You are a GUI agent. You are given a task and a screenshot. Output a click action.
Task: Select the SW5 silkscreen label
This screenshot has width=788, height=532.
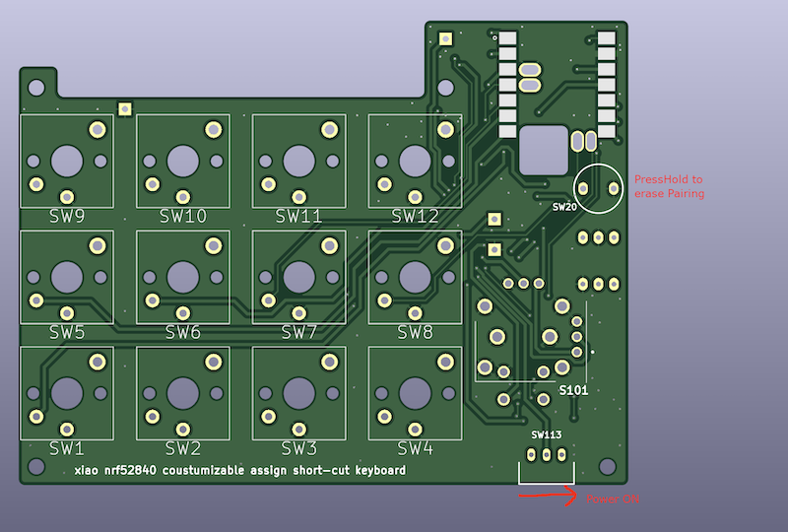(67, 332)
